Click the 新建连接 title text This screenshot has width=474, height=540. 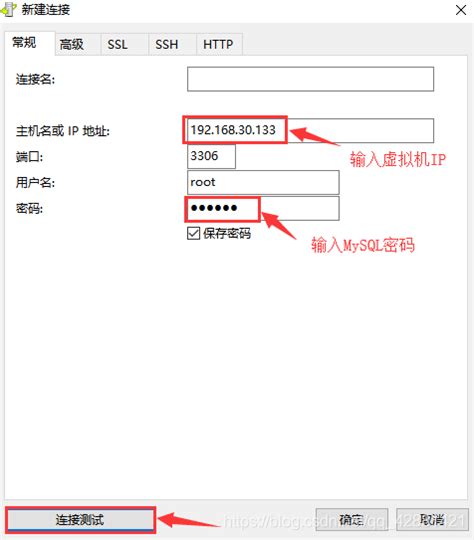pyautogui.click(x=46, y=10)
